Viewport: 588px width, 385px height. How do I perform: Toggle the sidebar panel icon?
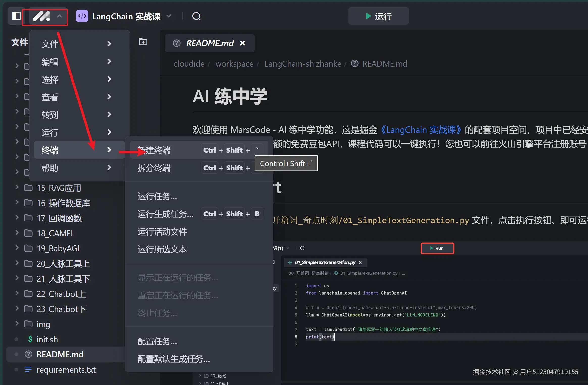[16, 16]
